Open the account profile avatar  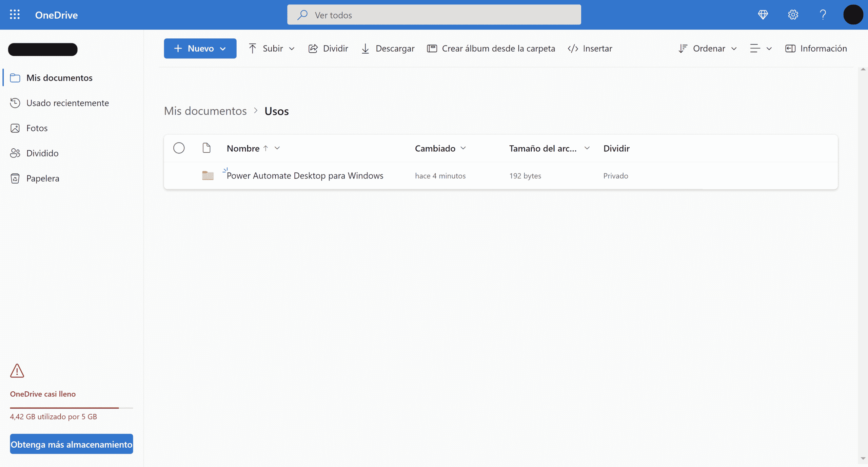point(853,15)
